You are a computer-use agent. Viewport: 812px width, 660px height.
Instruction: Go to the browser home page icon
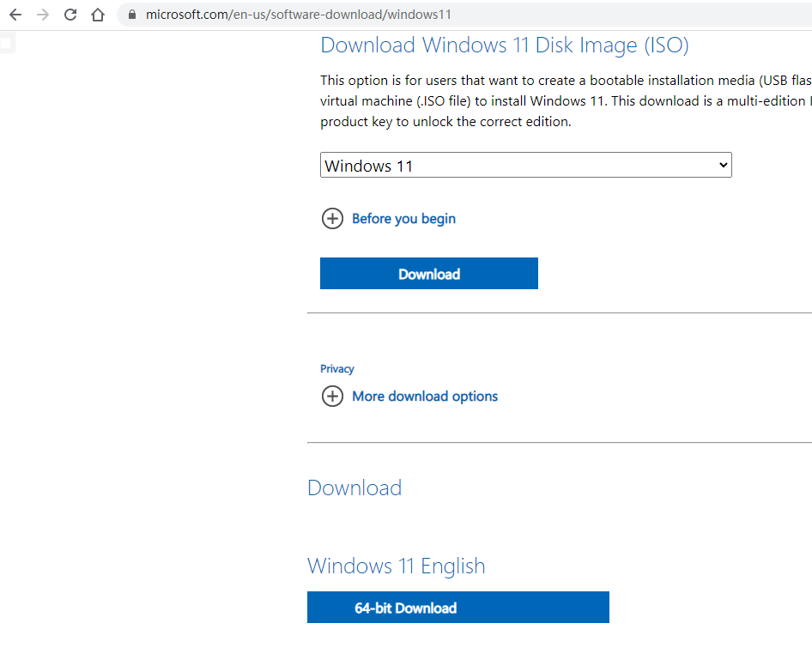[98, 15]
